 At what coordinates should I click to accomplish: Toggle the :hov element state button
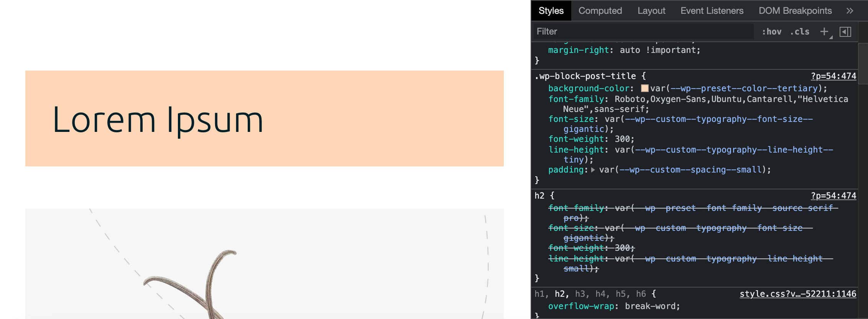[771, 31]
